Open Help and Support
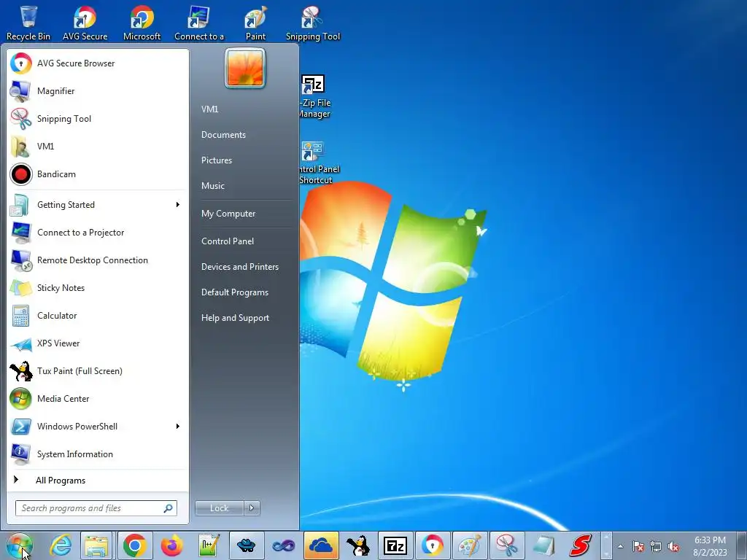Viewport: 747px width, 560px height. point(235,318)
